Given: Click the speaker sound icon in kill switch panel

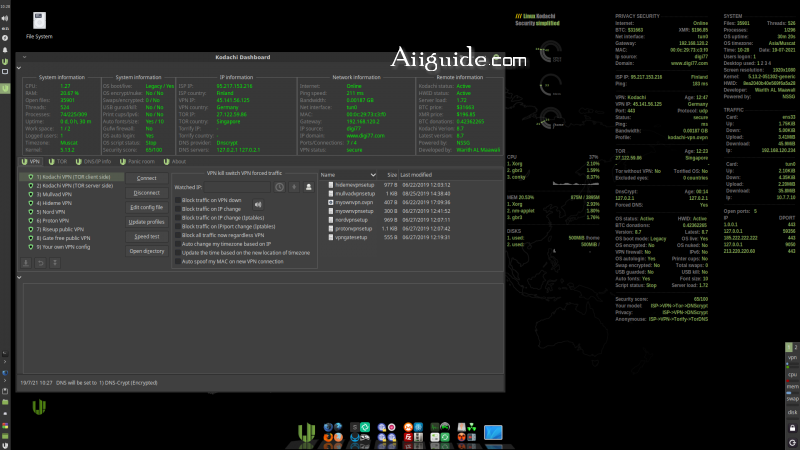Looking at the screenshot, I should (x=258, y=205).
